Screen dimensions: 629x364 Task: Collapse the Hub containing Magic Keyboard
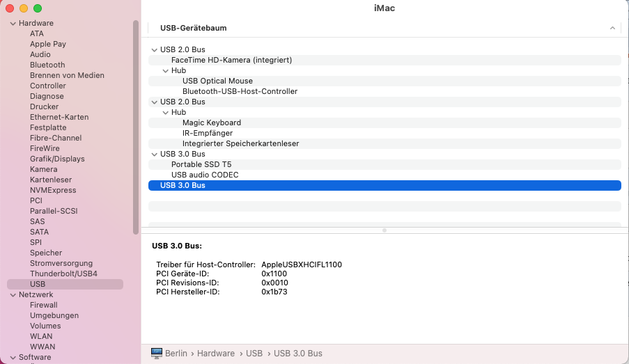[x=165, y=112]
